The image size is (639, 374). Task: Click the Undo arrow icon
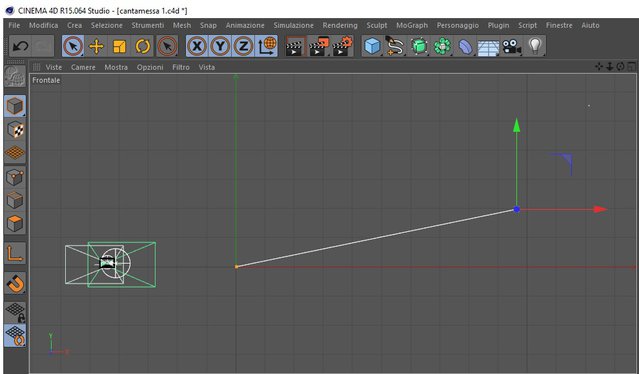(x=20, y=46)
